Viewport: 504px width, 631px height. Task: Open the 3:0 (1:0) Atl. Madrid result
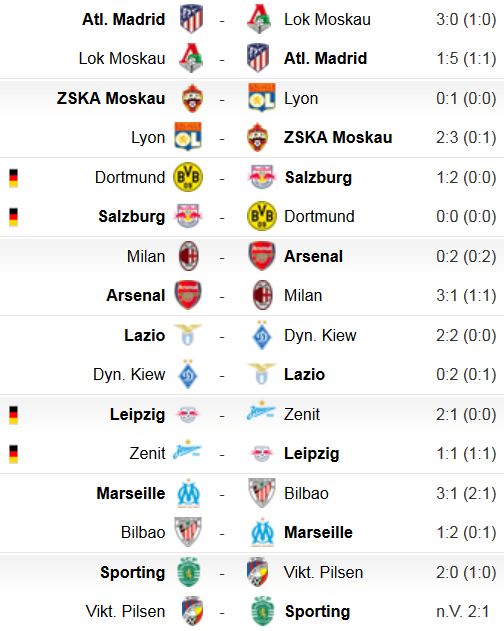(x=466, y=19)
